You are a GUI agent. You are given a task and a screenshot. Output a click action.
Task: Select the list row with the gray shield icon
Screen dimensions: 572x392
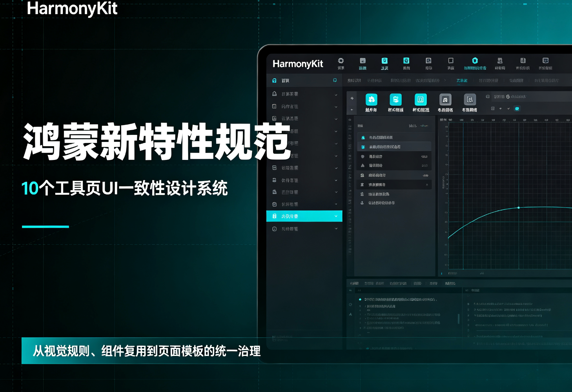pyautogui.click(x=394, y=156)
